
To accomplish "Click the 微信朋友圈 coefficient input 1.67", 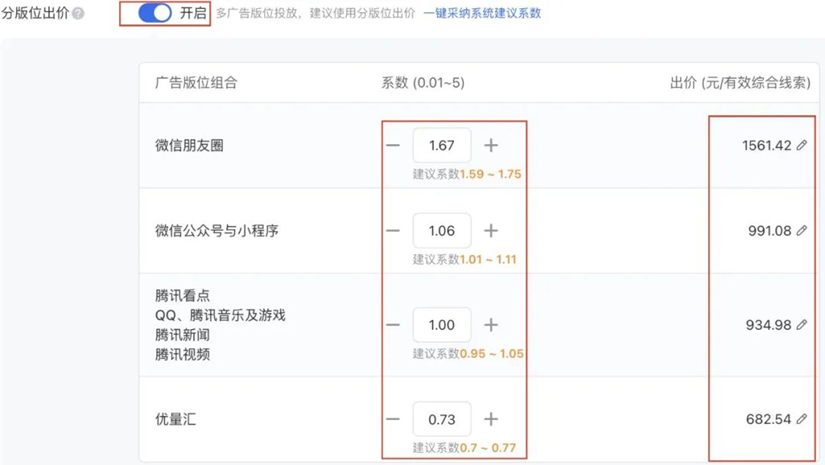I will 441,146.
